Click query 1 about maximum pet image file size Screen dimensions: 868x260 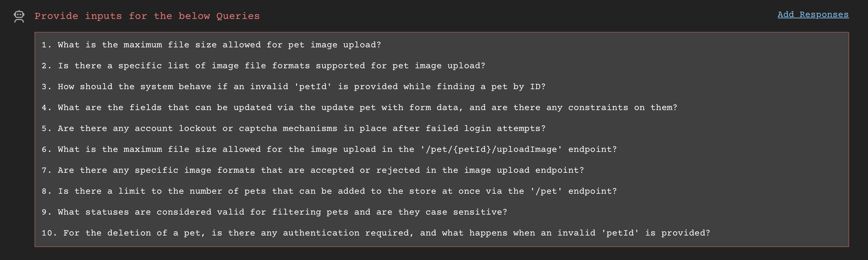point(212,44)
